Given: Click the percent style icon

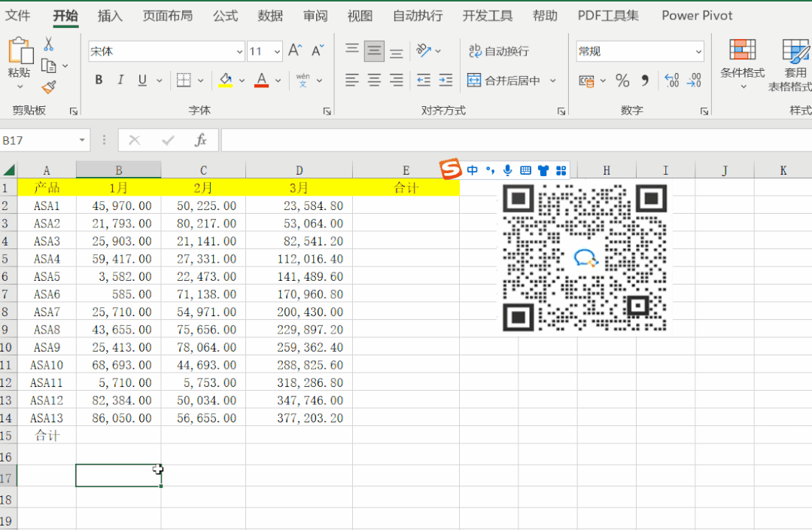Looking at the screenshot, I should click(622, 81).
